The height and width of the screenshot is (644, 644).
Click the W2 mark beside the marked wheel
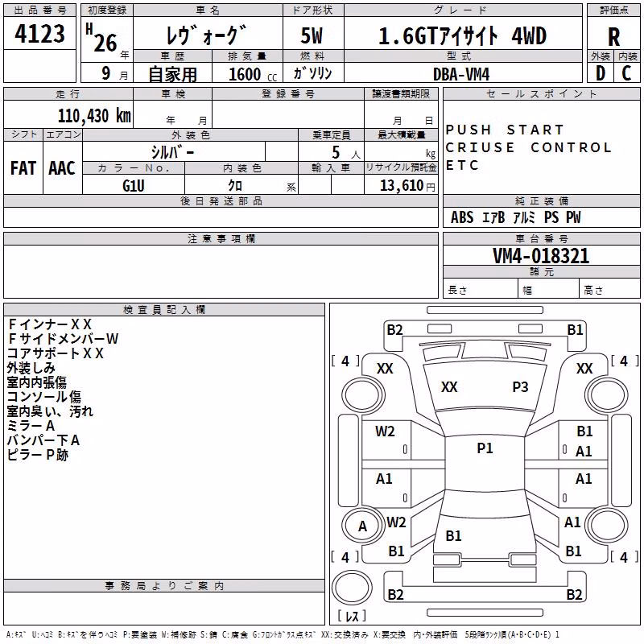pyautogui.click(x=396, y=522)
